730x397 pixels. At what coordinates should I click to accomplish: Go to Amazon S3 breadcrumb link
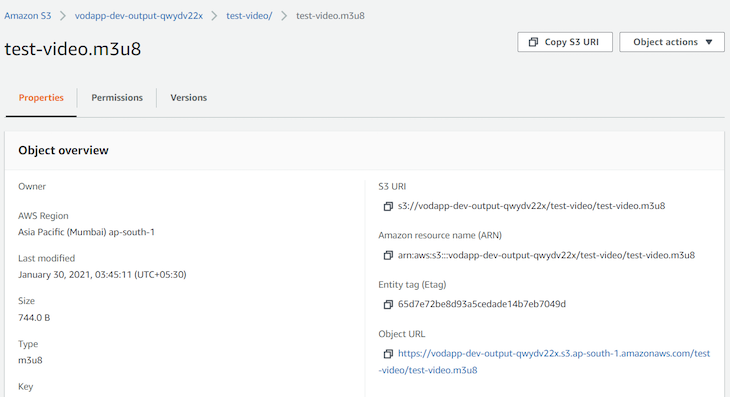27,16
